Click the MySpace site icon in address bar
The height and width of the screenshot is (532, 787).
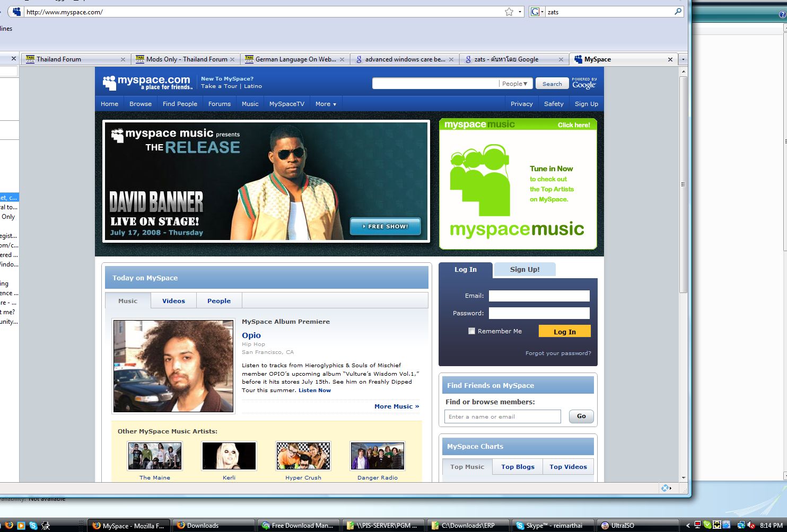(x=17, y=12)
